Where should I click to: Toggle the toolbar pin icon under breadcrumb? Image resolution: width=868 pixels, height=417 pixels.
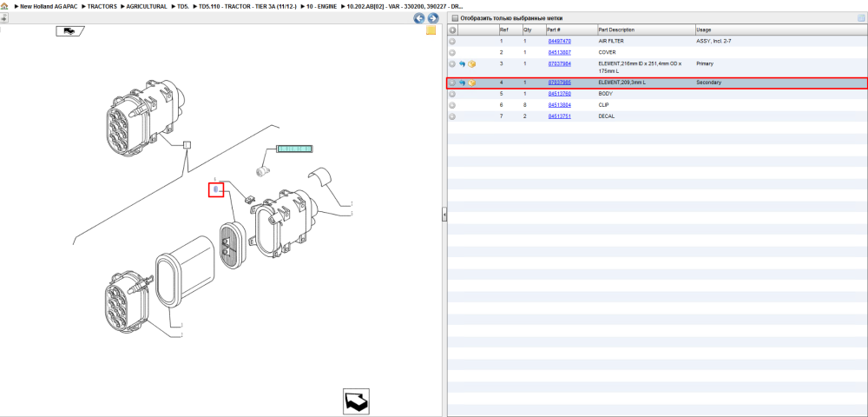(x=3, y=17)
